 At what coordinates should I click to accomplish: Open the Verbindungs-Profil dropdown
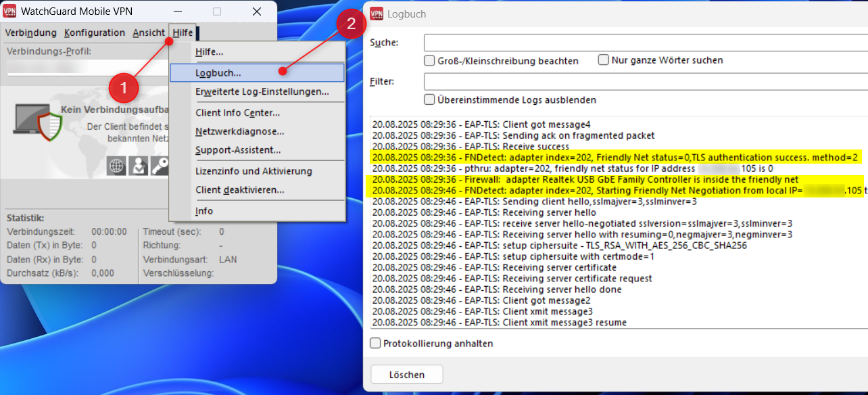point(87,68)
